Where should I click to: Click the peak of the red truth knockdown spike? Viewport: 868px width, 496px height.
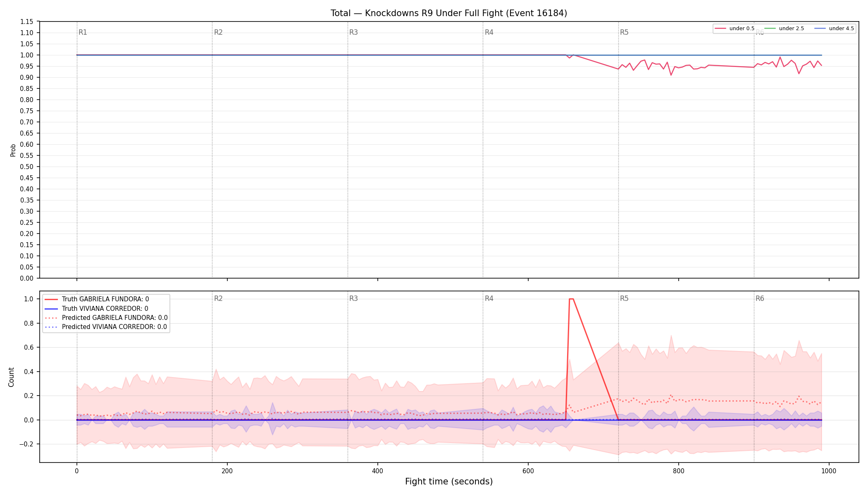[x=571, y=299]
